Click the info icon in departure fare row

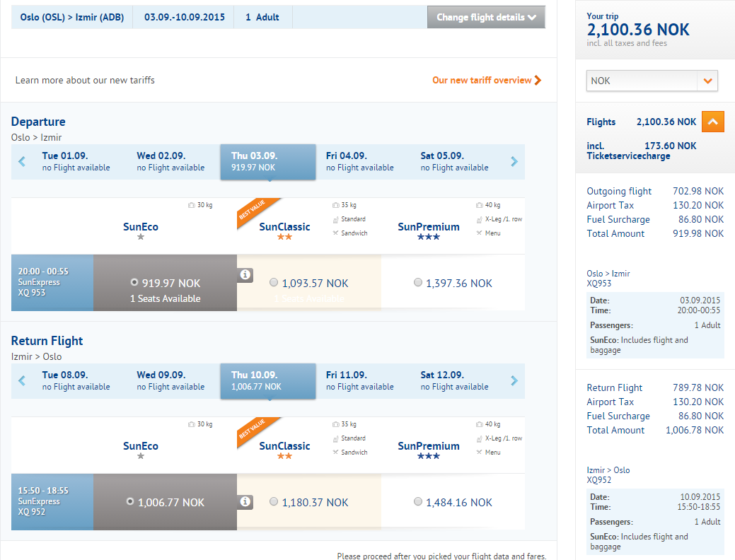click(245, 274)
